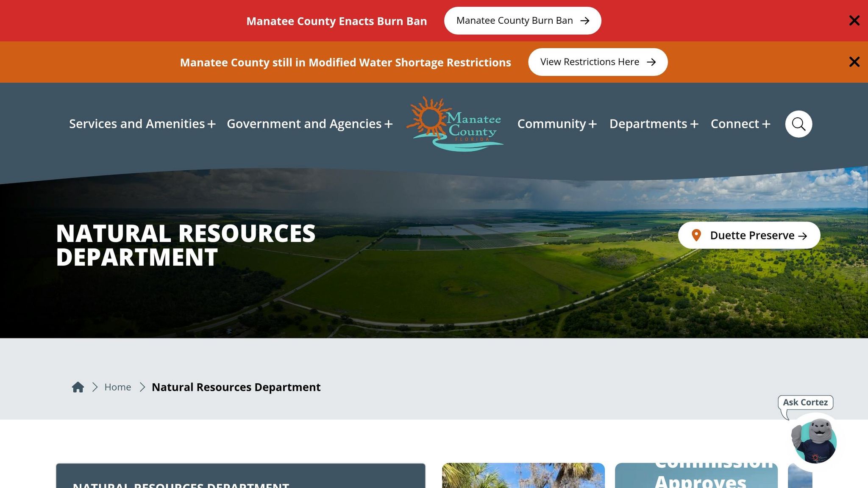The width and height of the screenshot is (868, 488).
Task: Open the Commission Approves news card
Action: (696, 475)
